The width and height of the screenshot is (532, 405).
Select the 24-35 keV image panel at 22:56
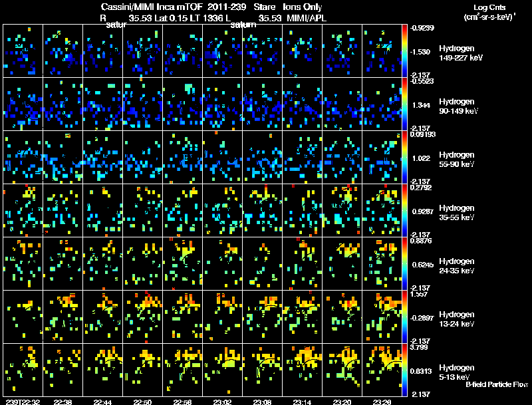(182, 264)
